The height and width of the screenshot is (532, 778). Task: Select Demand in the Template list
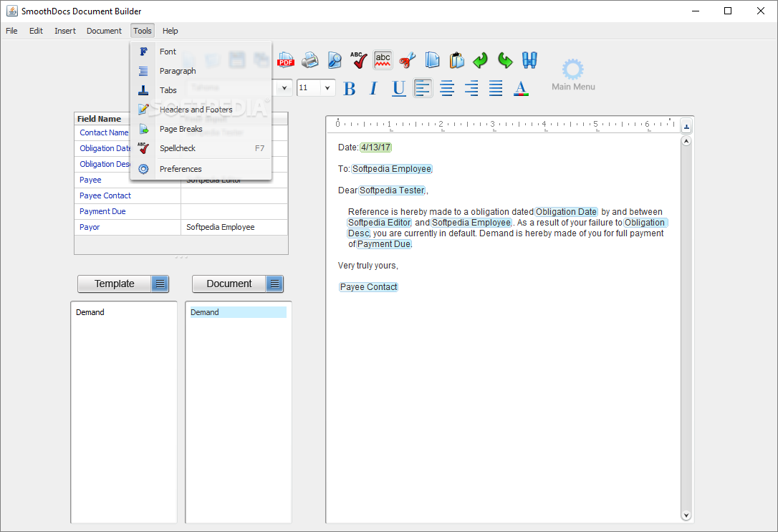pos(90,312)
